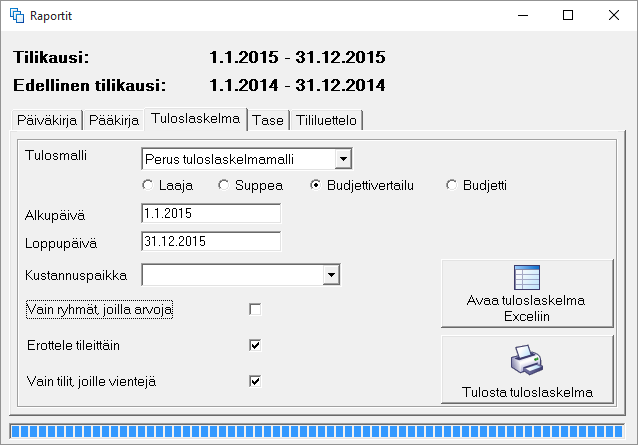Click the Edellinen tilikausi date range text
Screen dimensions: 638x445
[297, 85]
